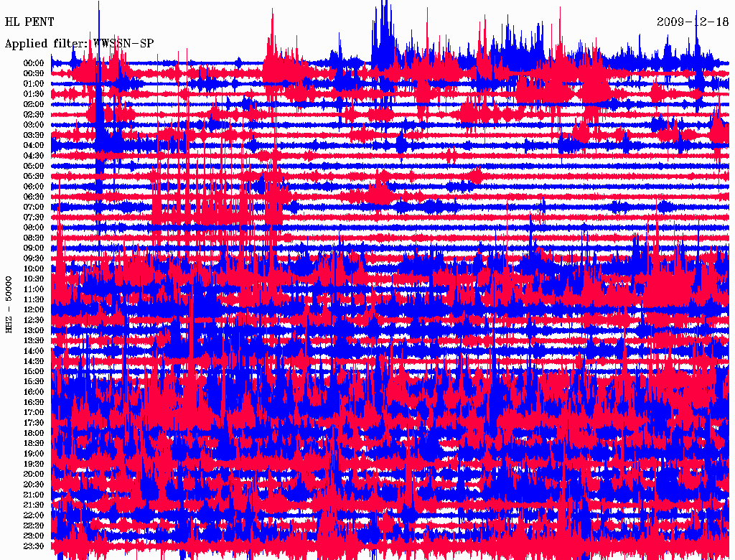Click the '18:00' time label
735x560 pixels.
[x=34, y=434]
